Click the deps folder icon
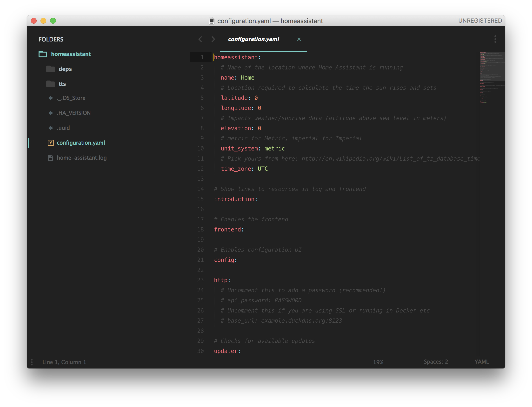 [x=51, y=69]
